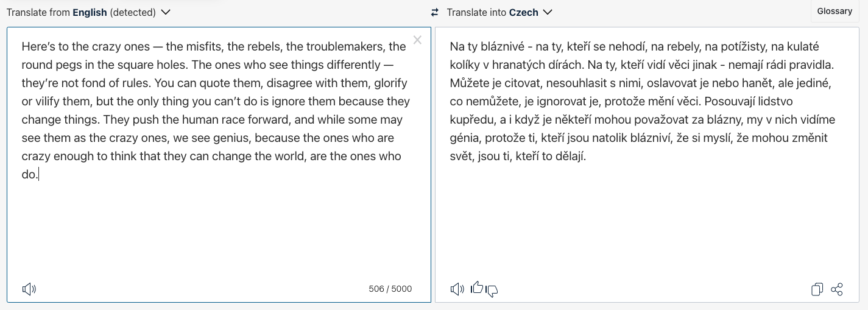The width and height of the screenshot is (868, 310).
Task: Open the 'Translate from English' language dropdown
Action: (88, 12)
